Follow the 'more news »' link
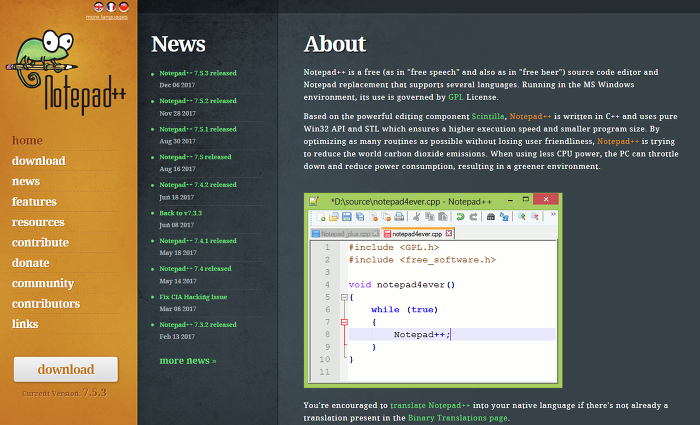 [x=188, y=361]
